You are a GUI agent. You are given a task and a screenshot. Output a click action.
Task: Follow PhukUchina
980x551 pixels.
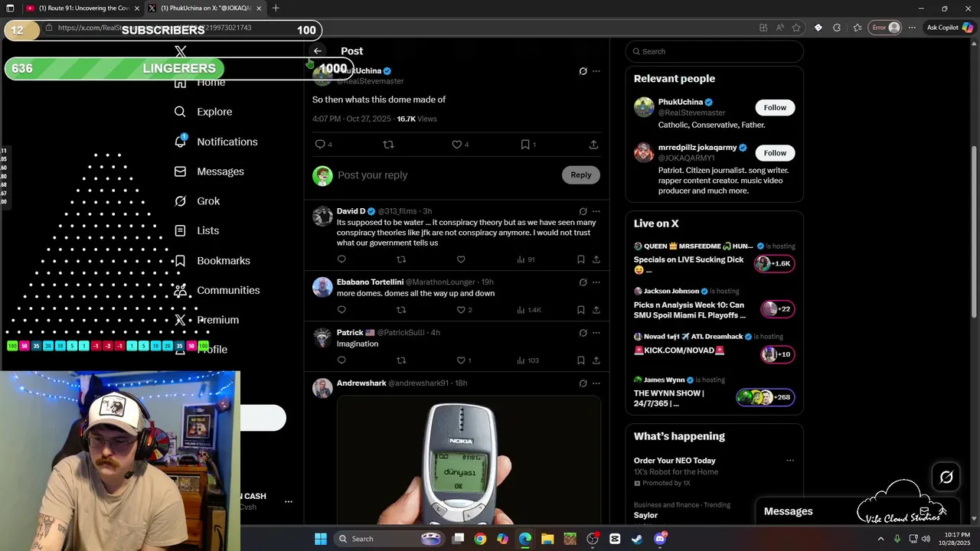(775, 108)
